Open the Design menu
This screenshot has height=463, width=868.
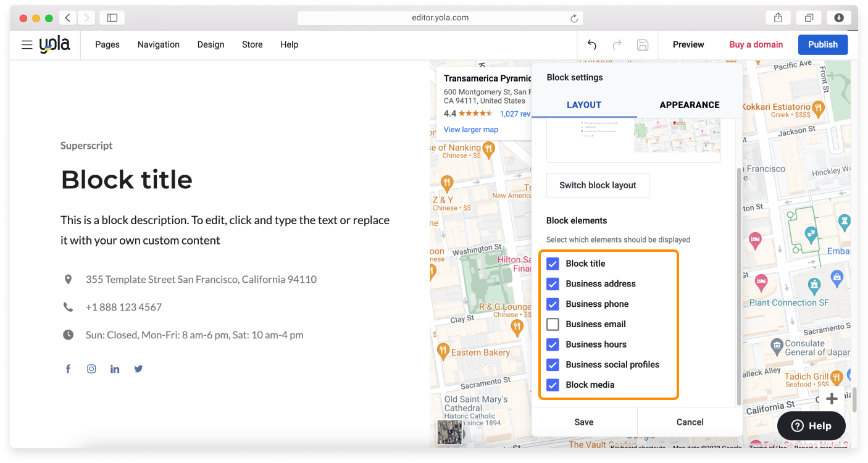(x=211, y=44)
